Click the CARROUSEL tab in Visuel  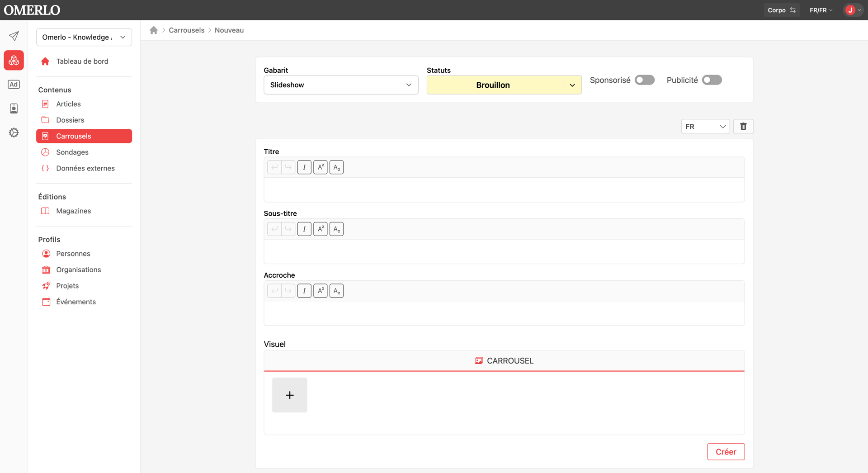pos(504,361)
